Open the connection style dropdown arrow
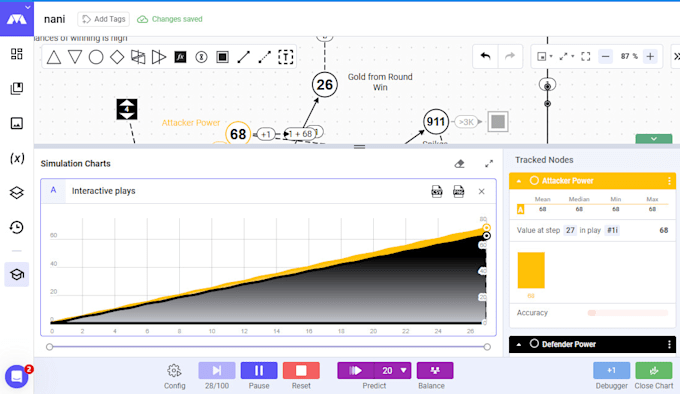Image resolution: width=680 pixels, height=394 pixels. [567, 56]
